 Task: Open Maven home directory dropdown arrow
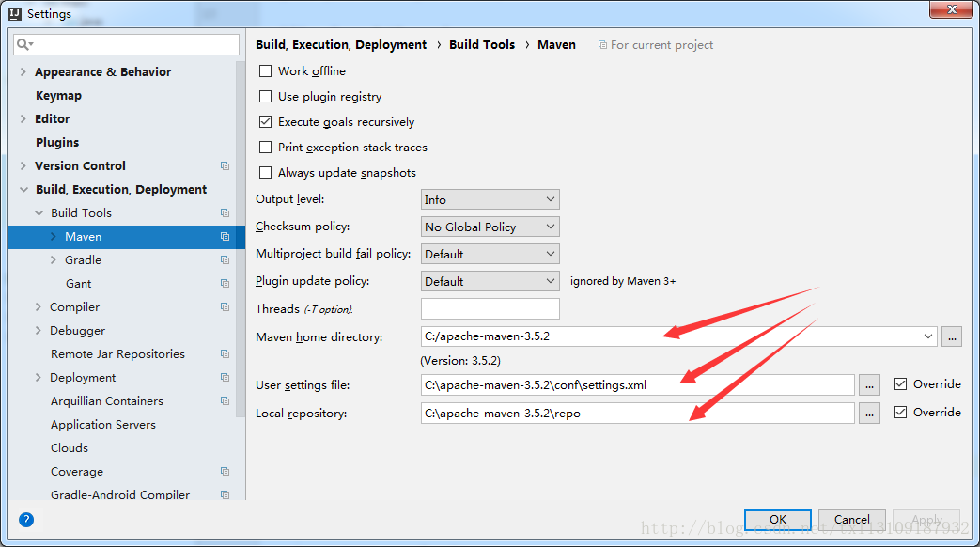coord(928,336)
